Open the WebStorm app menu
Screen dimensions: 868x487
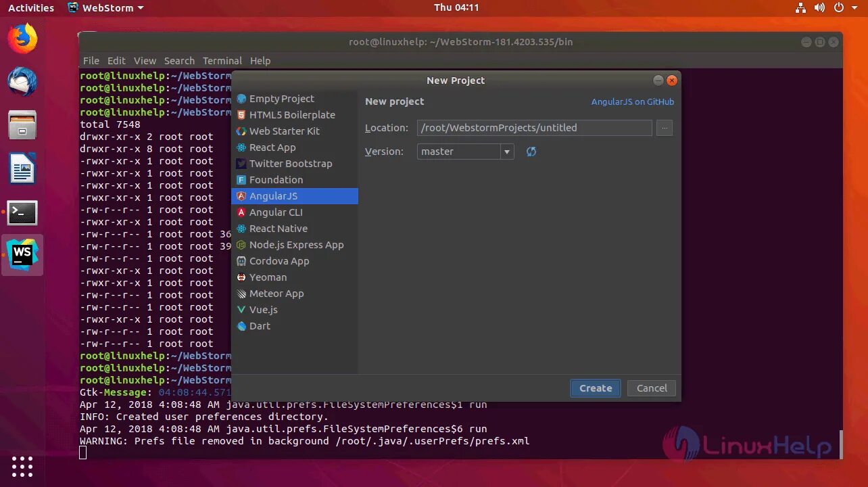click(106, 8)
